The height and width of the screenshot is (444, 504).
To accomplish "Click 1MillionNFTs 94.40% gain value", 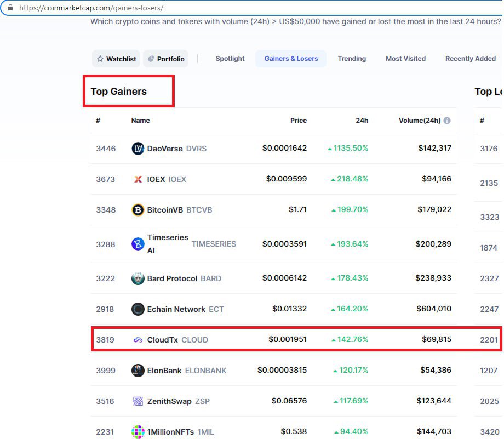I will tap(351, 431).
